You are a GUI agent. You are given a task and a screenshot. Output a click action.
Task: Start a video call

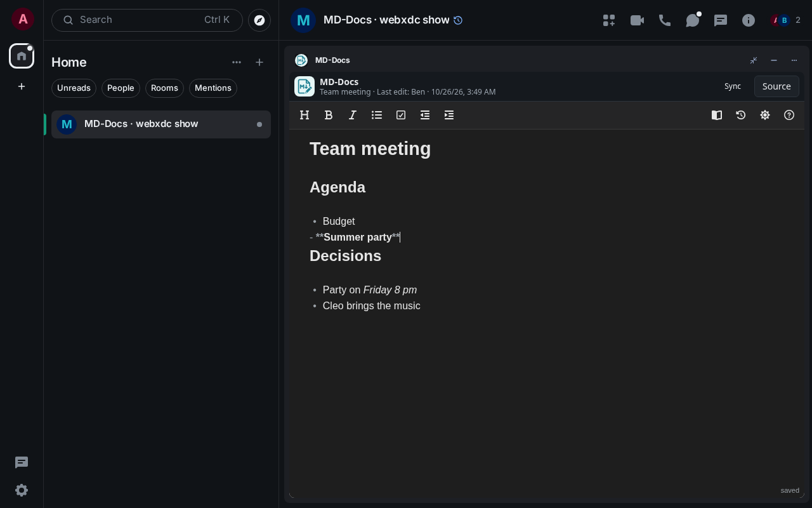pos(637,20)
